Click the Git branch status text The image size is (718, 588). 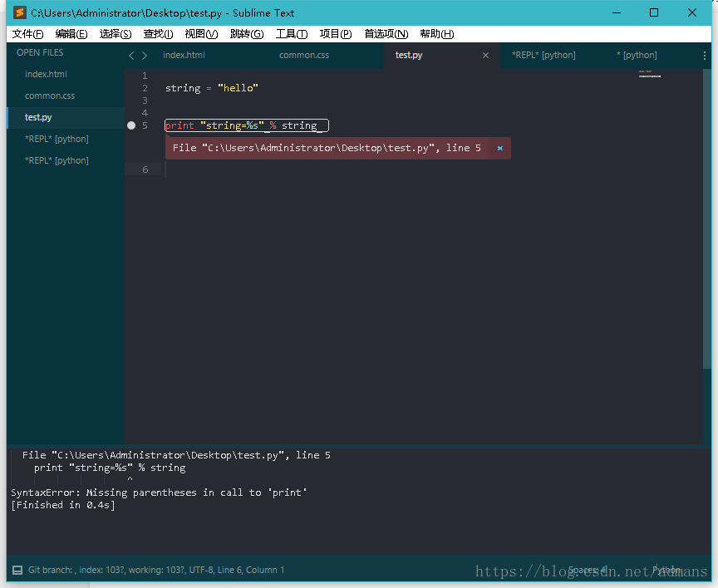tap(51, 571)
